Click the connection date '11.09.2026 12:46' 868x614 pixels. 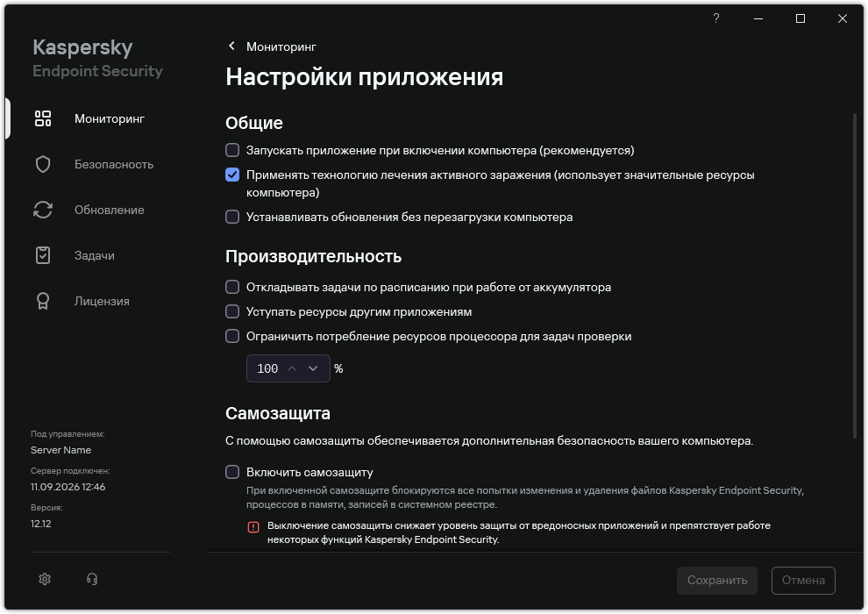pyautogui.click(x=68, y=487)
